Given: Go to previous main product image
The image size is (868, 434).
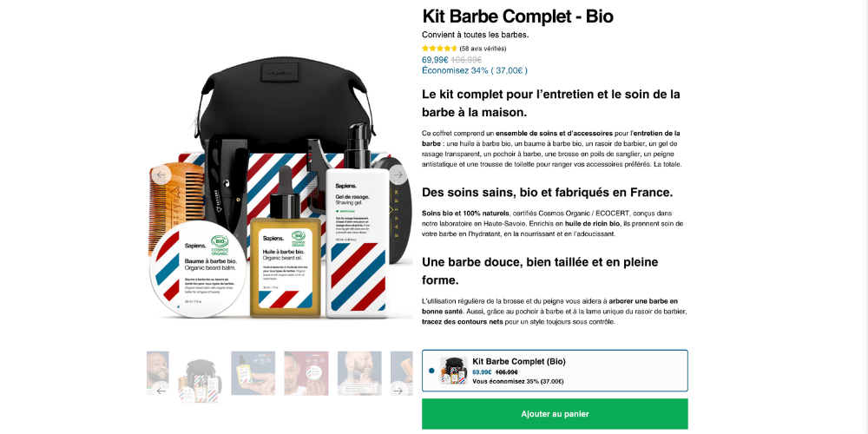Looking at the screenshot, I should tap(161, 175).
